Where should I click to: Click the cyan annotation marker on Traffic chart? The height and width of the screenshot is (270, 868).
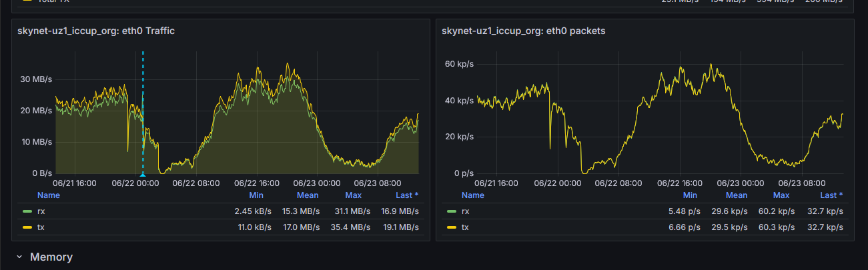[x=143, y=174]
